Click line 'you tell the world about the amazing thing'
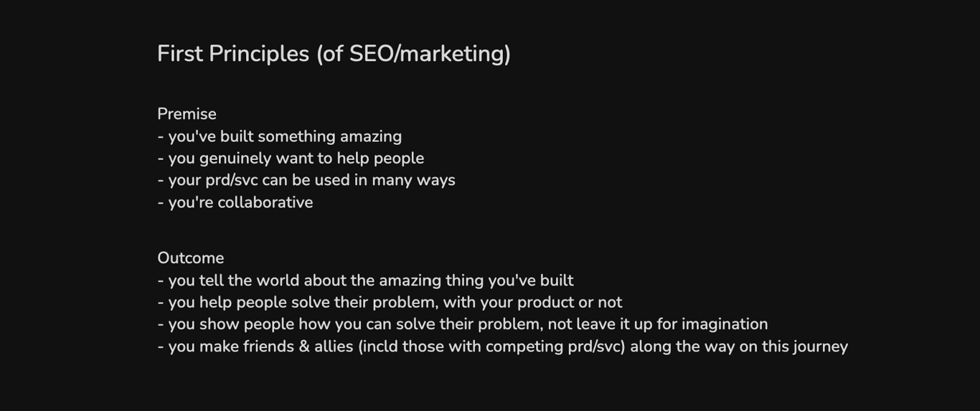 (x=365, y=280)
